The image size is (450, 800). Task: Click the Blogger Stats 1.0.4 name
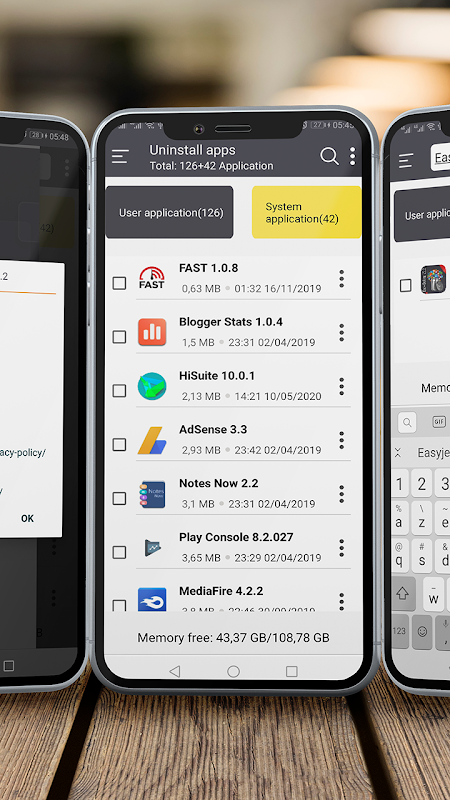click(x=231, y=322)
